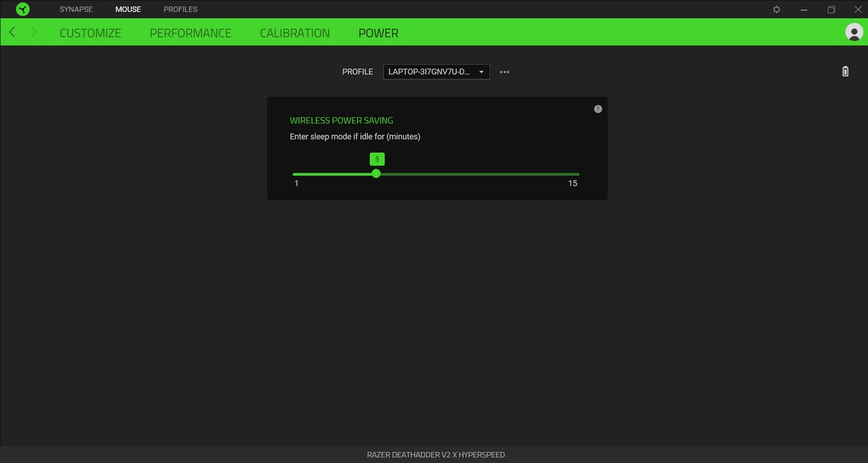868x463 pixels.
Task: Open the Power section
Action: tap(378, 33)
